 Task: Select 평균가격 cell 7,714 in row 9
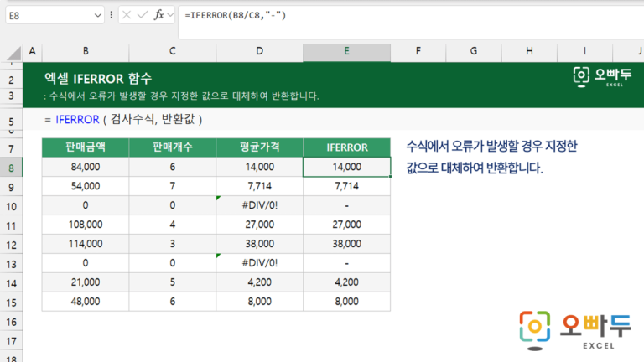[260, 186]
